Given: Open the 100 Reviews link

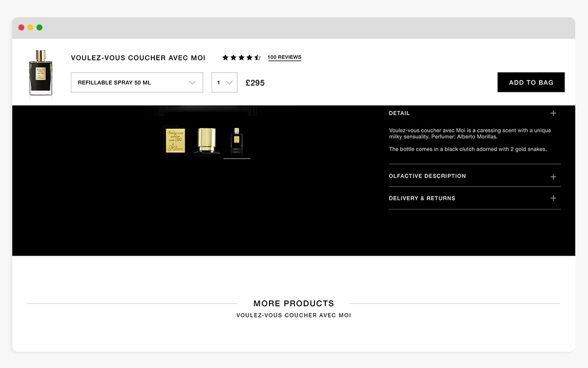Looking at the screenshot, I should (x=284, y=57).
